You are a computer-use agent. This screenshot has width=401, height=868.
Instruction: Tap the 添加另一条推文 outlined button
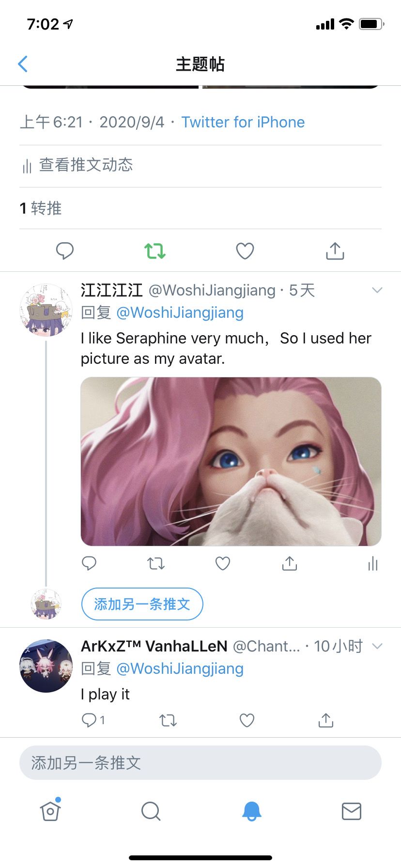(142, 604)
